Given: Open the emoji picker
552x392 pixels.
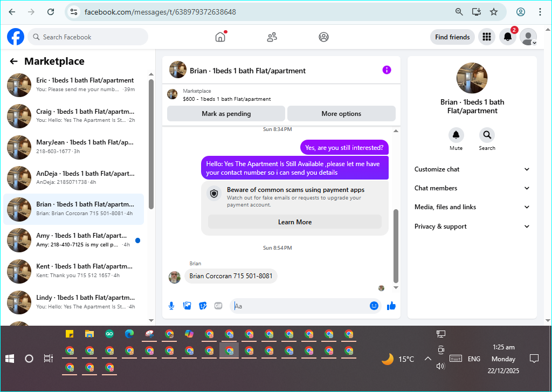Looking at the screenshot, I should (x=374, y=306).
